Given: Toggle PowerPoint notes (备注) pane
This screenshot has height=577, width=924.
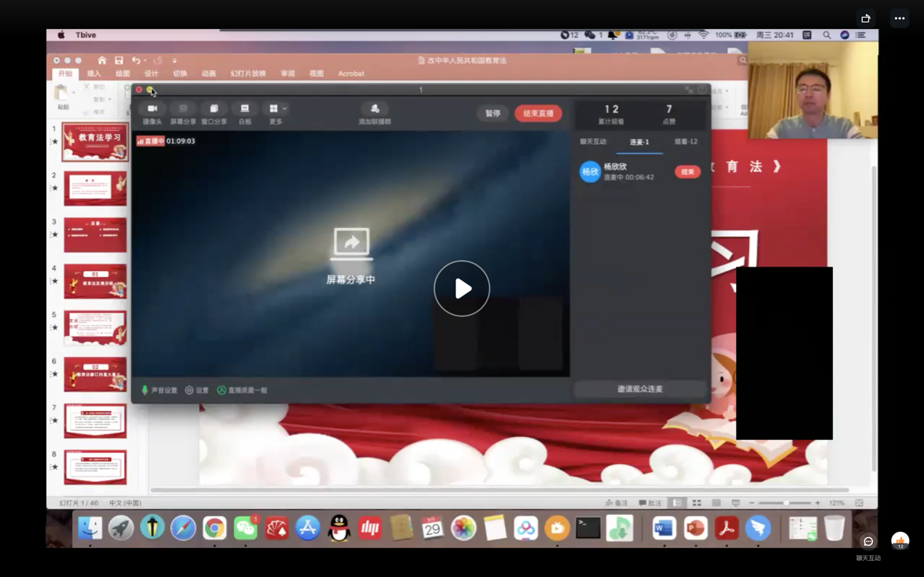Looking at the screenshot, I should tap(616, 503).
